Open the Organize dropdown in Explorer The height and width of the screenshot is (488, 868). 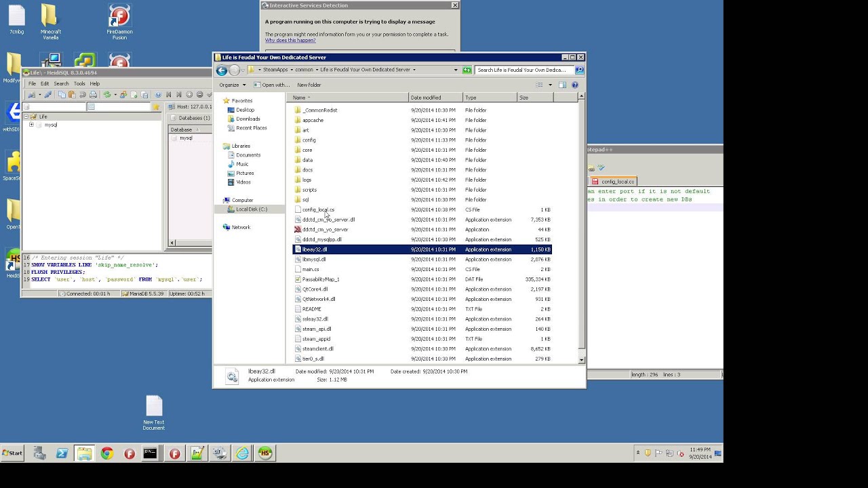pyautogui.click(x=232, y=85)
